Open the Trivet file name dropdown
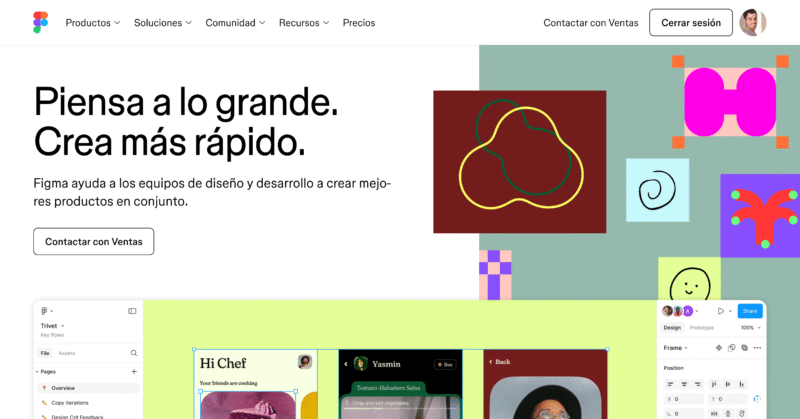 tap(53, 326)
